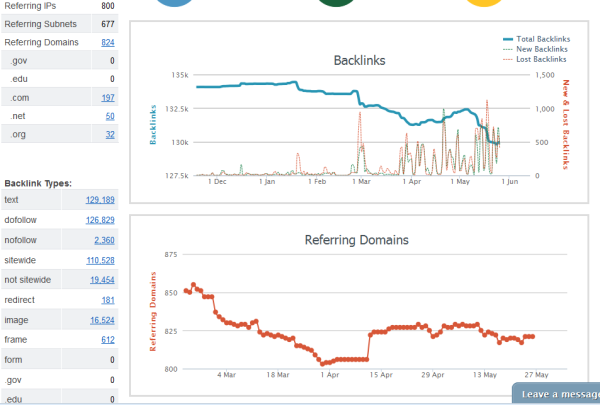Click the redirect backlinks count 181

(107, 300)
